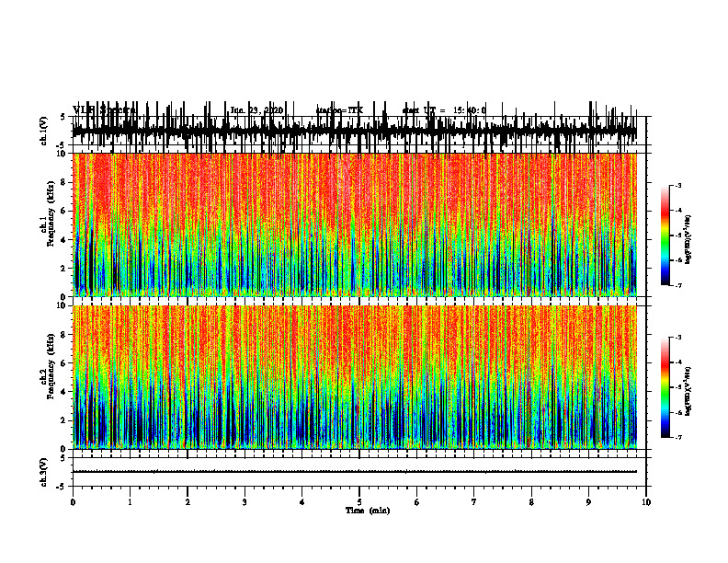Click time-axis tick label '1'
Image resolution: width=728 pixels, height=563 pixels.
click(130, 502)
